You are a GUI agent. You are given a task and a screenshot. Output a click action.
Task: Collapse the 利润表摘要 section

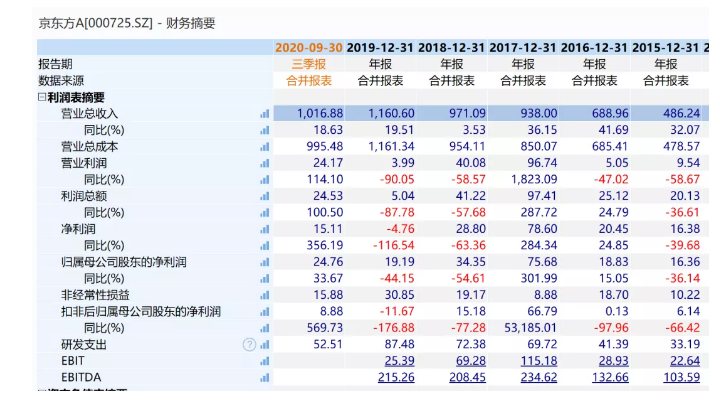tap(42, 97)
